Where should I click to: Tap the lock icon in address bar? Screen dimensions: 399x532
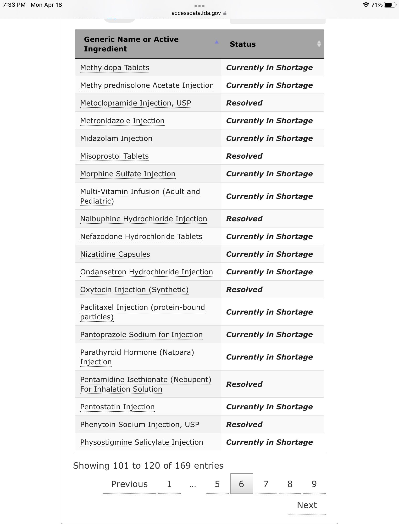point(225,13)
